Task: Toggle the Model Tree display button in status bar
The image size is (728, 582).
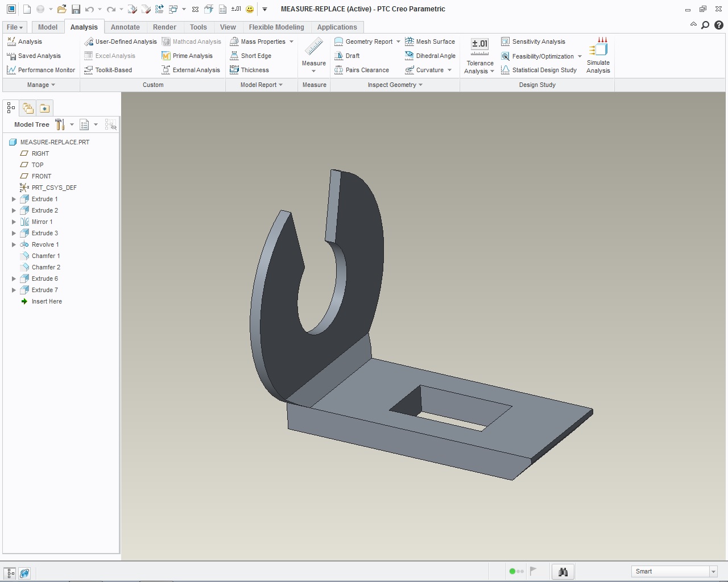Action: pyautogui.click(x=10, y=573)
